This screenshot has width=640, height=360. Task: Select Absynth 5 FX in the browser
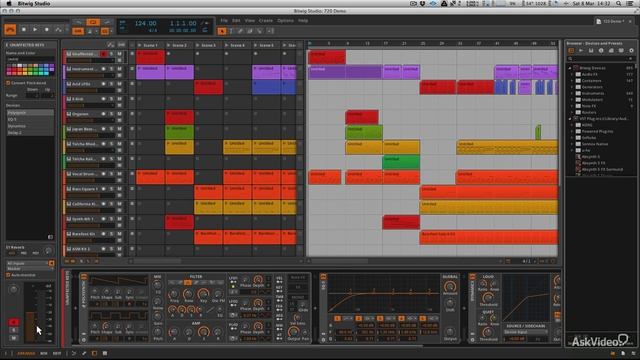coord(593,163)
